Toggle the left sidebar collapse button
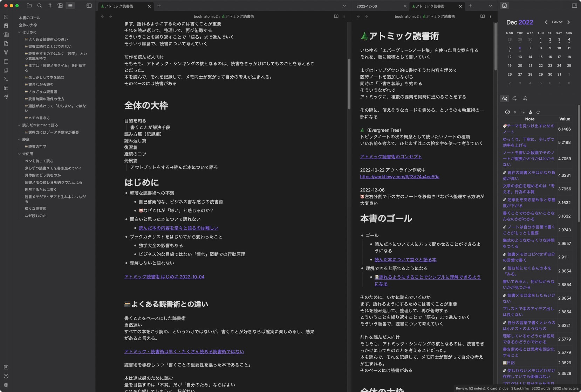This screenshot has width=581, height=392. pyautogui.click(x=89, y=6)
